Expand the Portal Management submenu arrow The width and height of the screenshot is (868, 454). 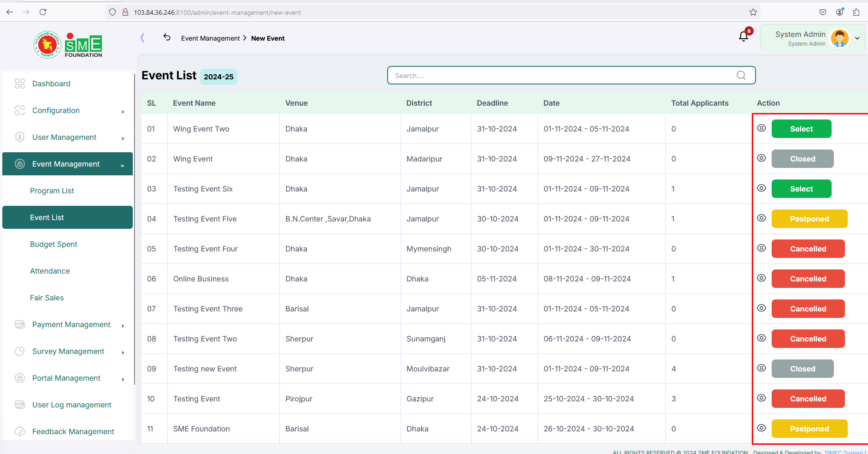[123, 379]
